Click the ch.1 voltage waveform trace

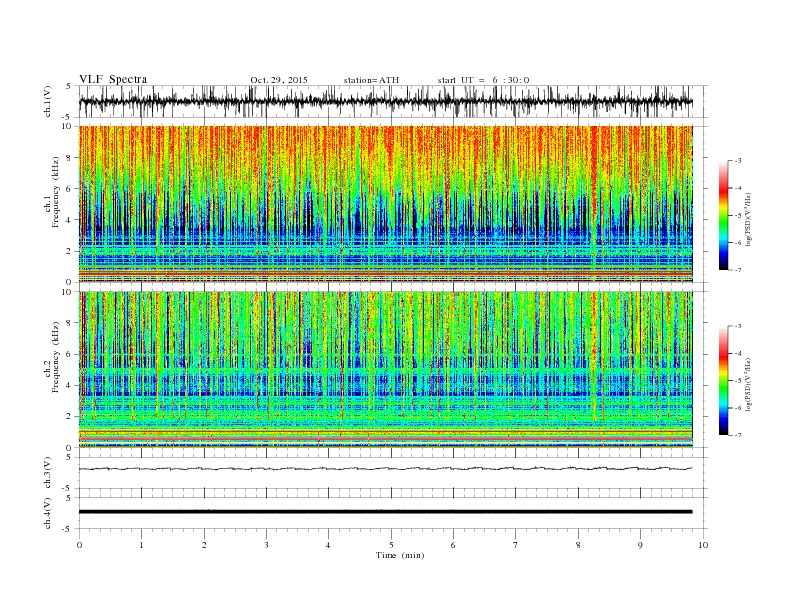(386, 101)
